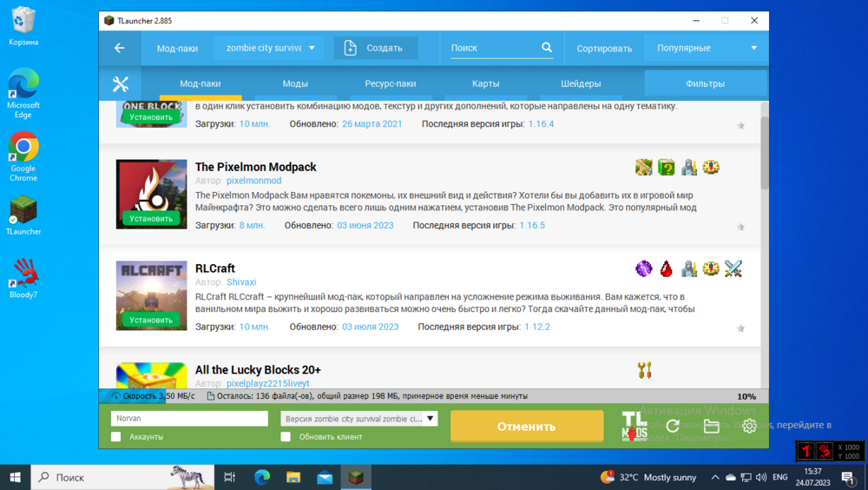Open File Explorer from the taskbar
The width and height of the screenshot is (868, 490).
[x=293, y=477]
